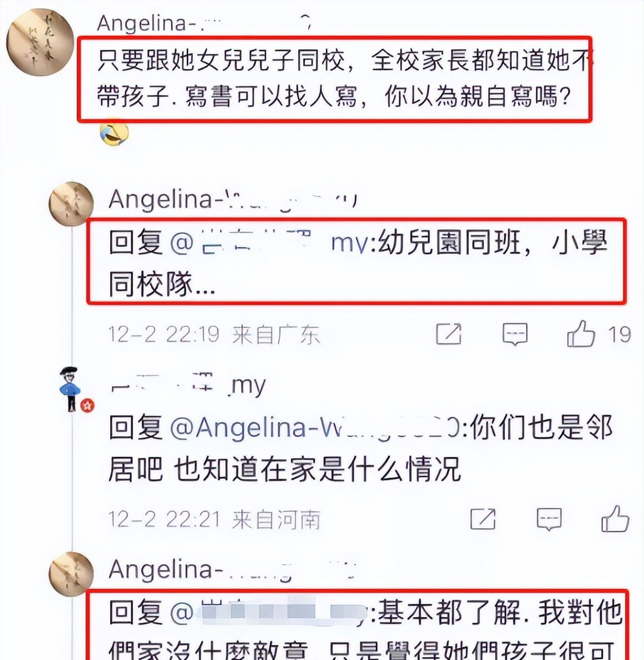
Task: Share the 22:21 Henan comment
Action: 483,519
